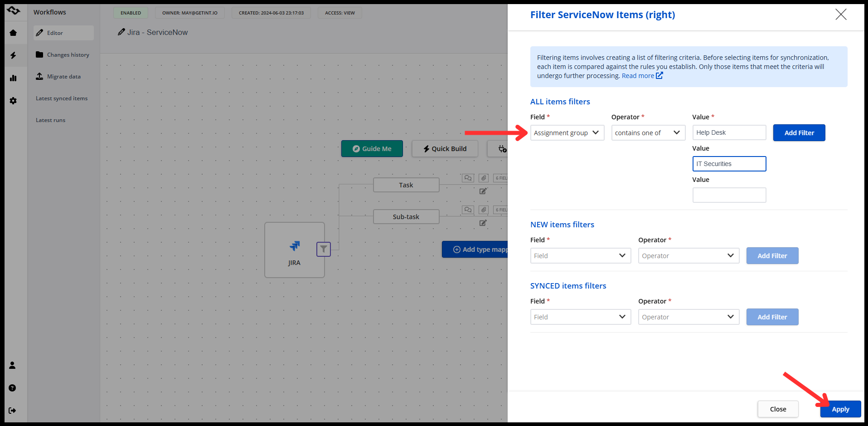Go to Latest synced items
Screen dimensions: 868x426
pyautogui.click(x=62, y=98)
